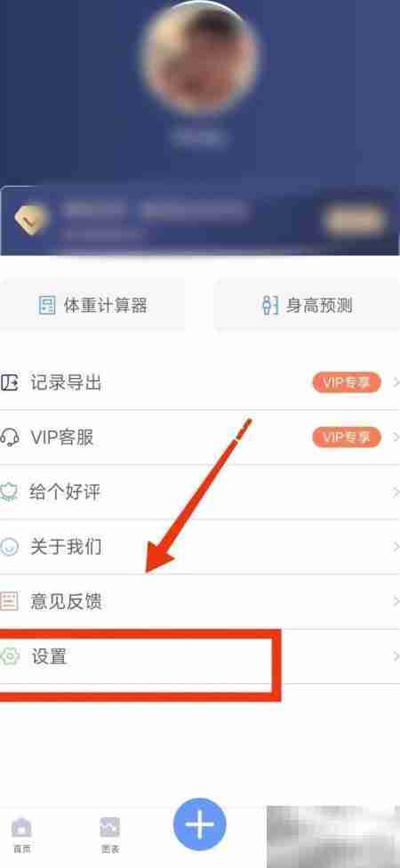Tap the settings gear icon

(x=9, y=656)
